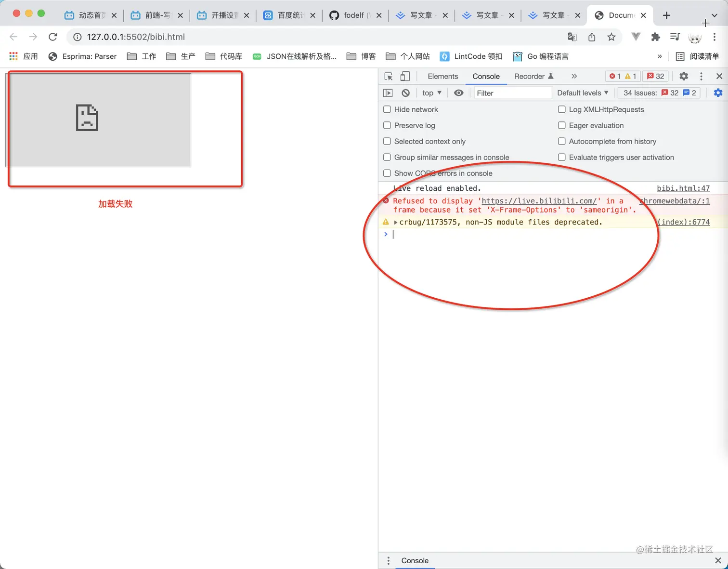The image size is (728, 569).
Task: Switch to the 百度统计 browser tab
Action: tap(289, 15)
